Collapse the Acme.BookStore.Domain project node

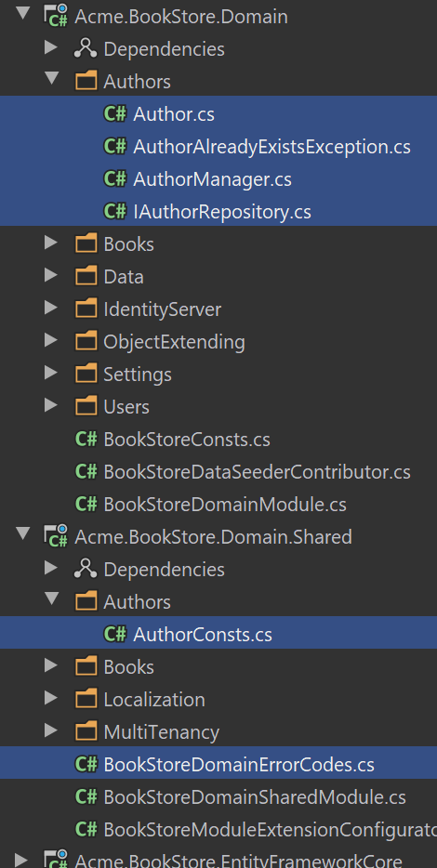pyautogui.click(x=22, y=13)
